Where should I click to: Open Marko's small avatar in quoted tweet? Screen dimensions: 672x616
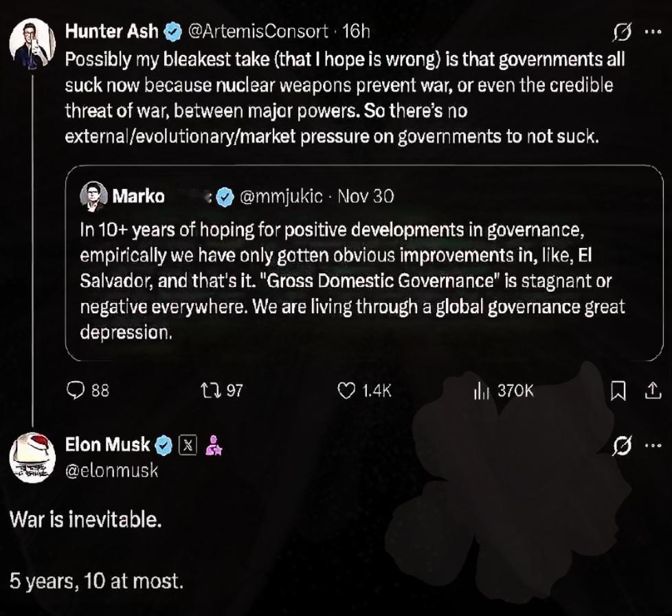pyautogui.click(x=93, y=196)
